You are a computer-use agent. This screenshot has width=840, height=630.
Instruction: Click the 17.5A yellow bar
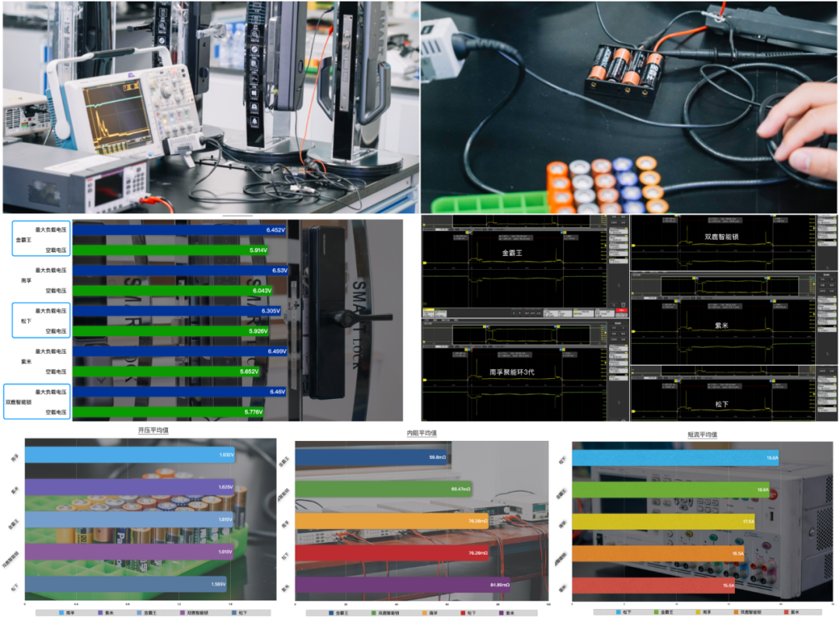(663, 522)
